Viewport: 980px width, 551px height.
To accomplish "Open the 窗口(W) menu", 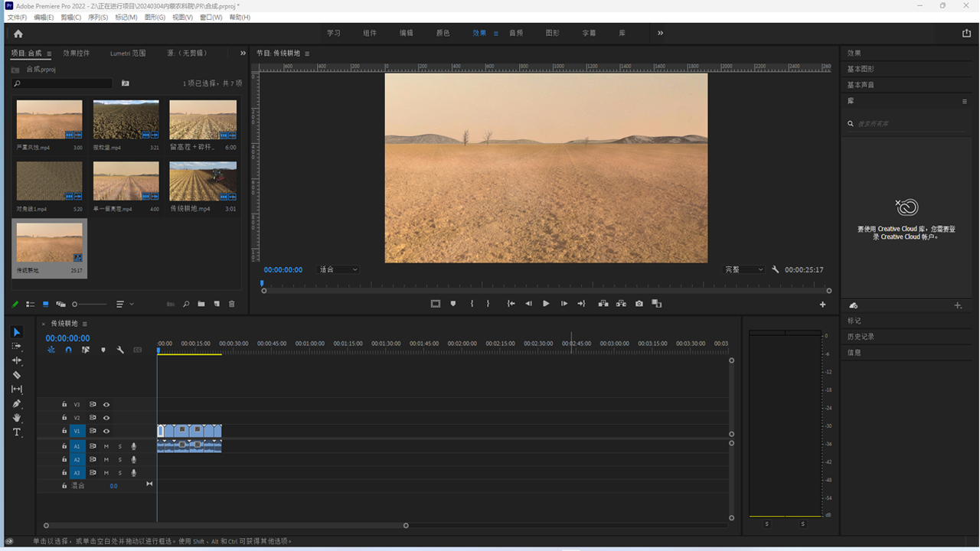I will 211,17.
